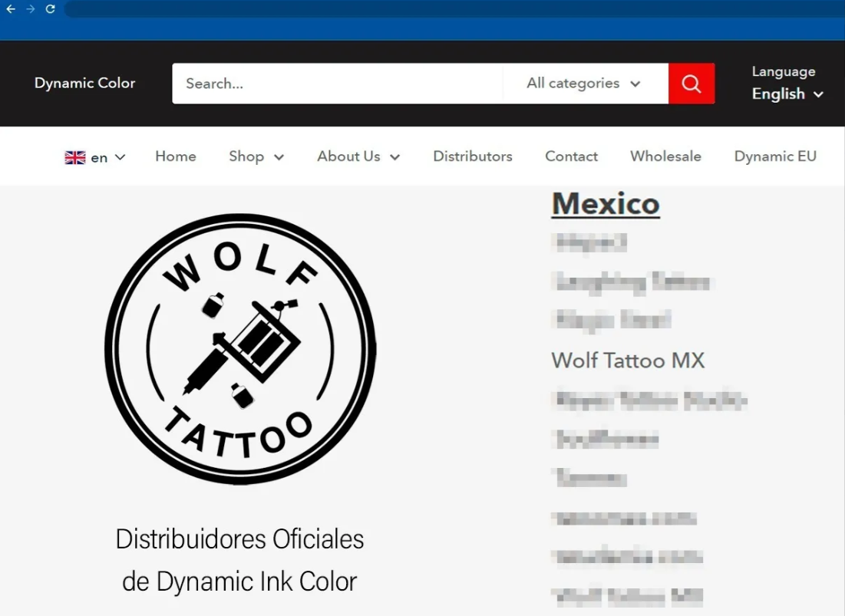Click the browser forward arrow
Screen dimensions: 845x616
pos(31,9)
